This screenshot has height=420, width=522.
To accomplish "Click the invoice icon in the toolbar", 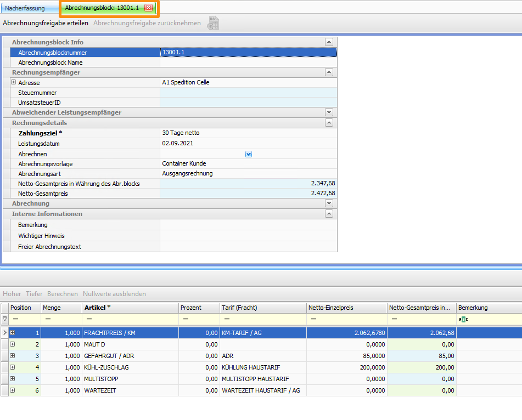I will (213, 23).
